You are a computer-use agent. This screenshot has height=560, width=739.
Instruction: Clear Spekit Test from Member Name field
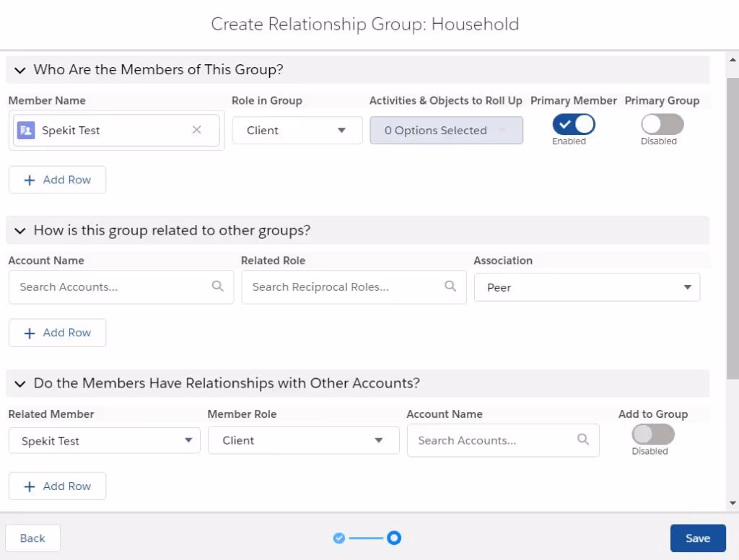(x=197, y=130)
